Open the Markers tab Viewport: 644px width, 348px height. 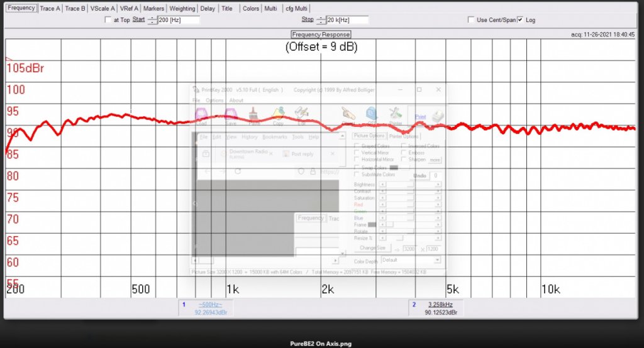(x=154, y=9)
